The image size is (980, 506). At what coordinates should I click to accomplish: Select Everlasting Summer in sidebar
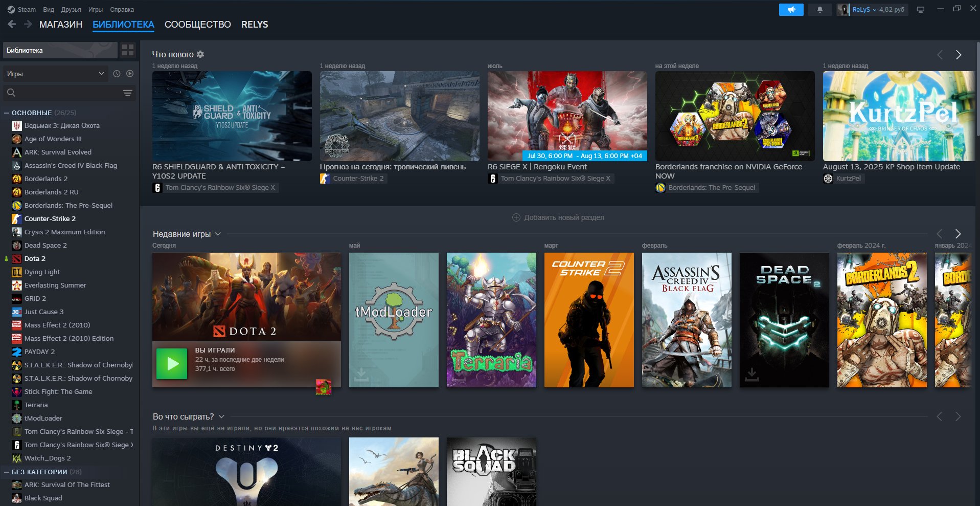tap(55, 285)
